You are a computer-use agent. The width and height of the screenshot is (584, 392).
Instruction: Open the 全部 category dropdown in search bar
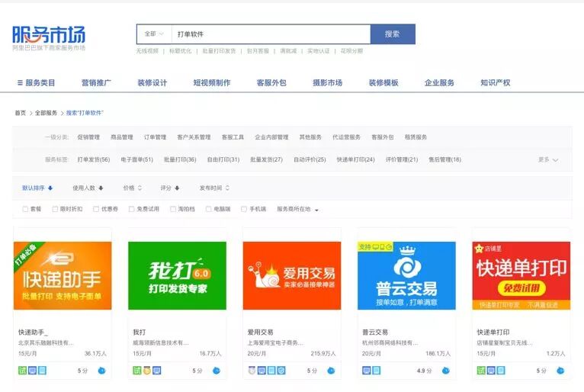(x=154, y=34)
